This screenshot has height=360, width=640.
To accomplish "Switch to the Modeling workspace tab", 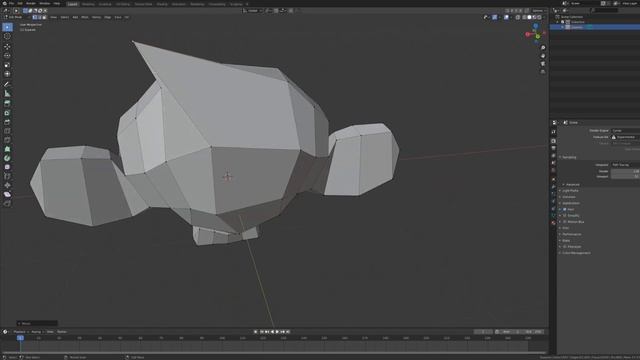I will pyautogui.click(x=88, y=4).
